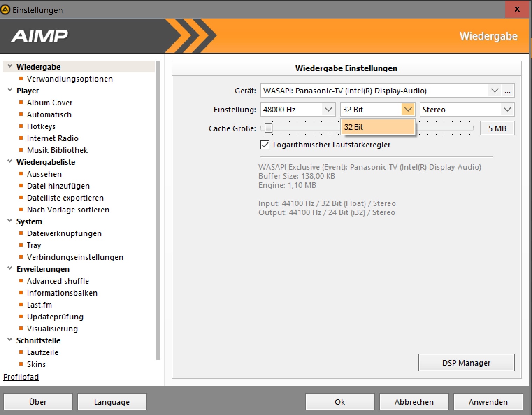532x415 pixels.
Task: Open Album Cover settings
Action: pyautogui.click(x=50, y=103)
